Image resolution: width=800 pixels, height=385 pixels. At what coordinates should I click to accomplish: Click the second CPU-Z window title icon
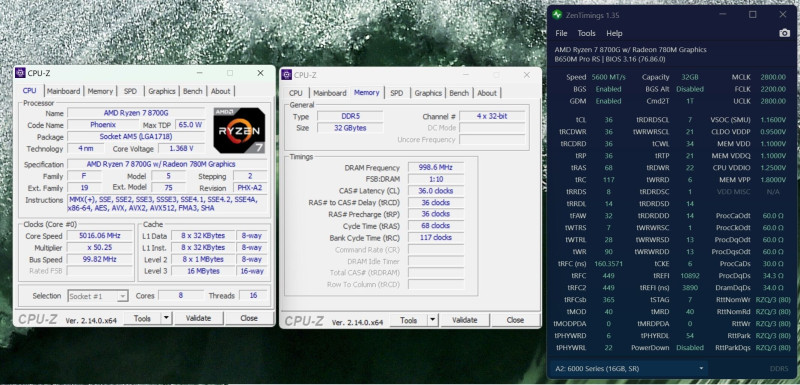(x=287, y=75)
